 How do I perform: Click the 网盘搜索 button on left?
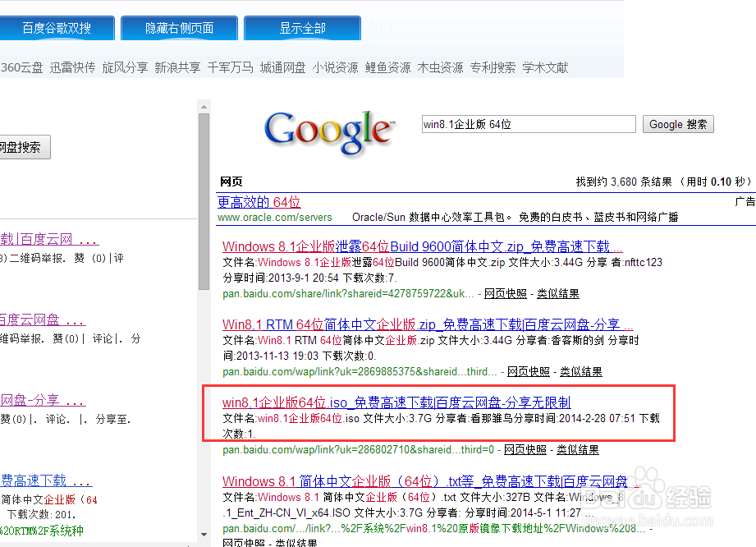tap(24, 147)
